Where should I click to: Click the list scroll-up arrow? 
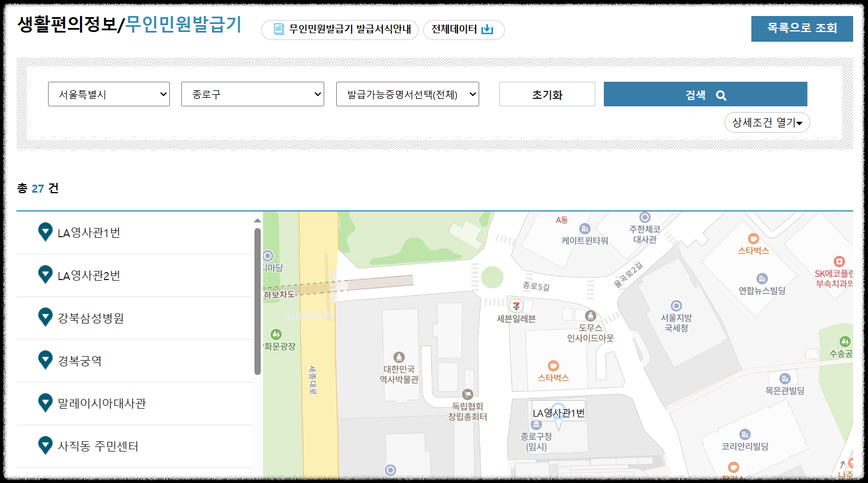point(257,220)
